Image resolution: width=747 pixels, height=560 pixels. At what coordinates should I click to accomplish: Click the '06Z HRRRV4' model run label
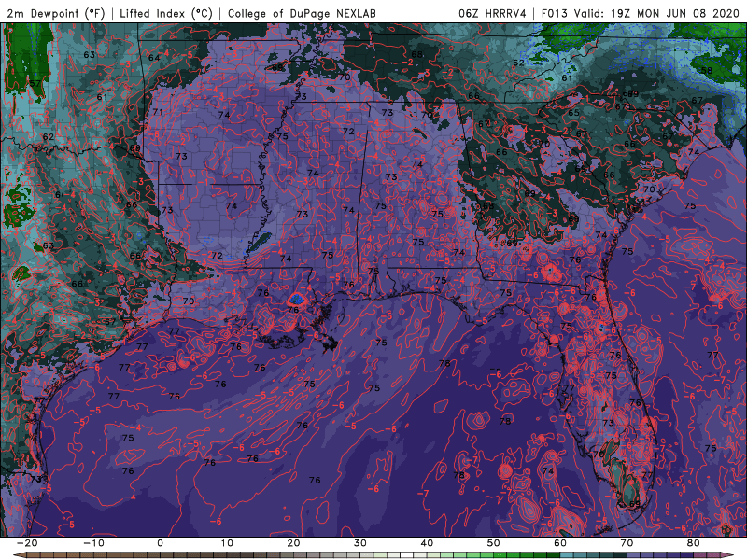pyautogui.click(x=493, y=13)
